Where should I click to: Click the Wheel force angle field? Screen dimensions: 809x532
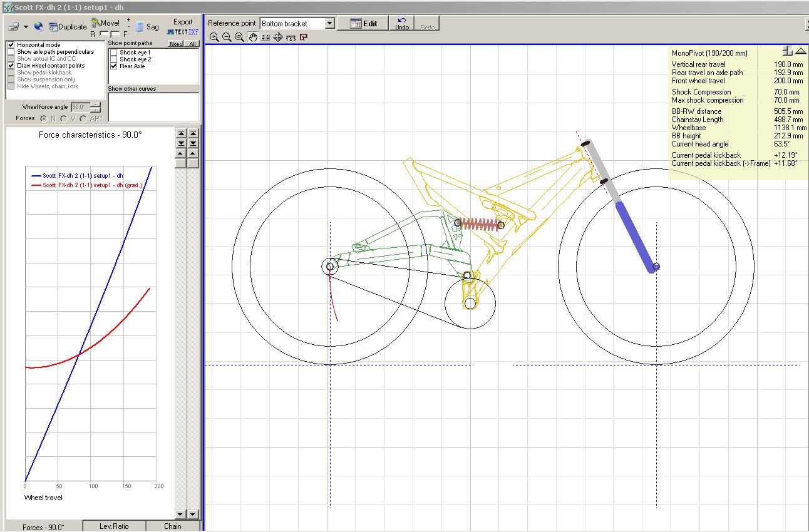[x=80, y=107]
